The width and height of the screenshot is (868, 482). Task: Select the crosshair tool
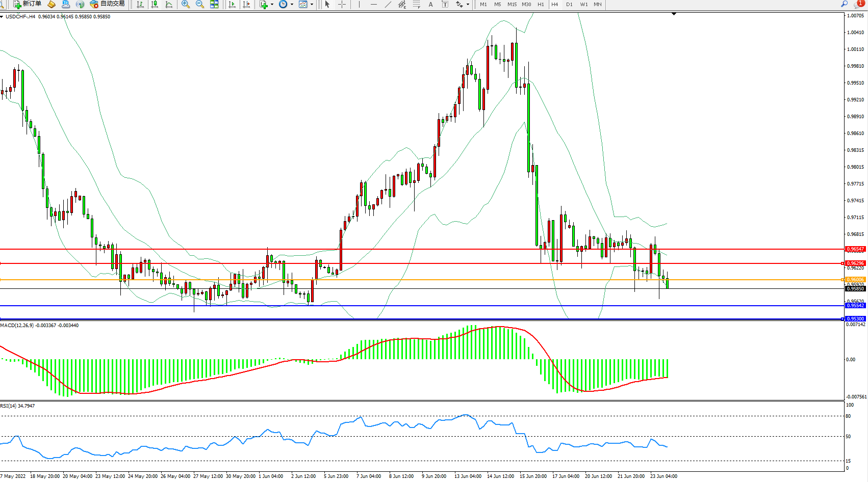click(342, 4)
